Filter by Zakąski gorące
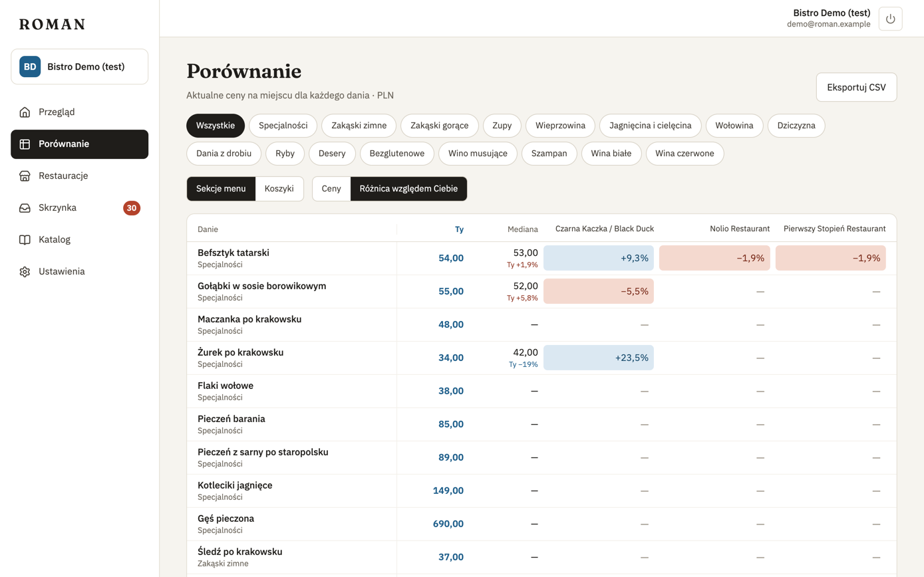Image resolution: width=924 pixels, height=577 pixels. click(440, 125)
